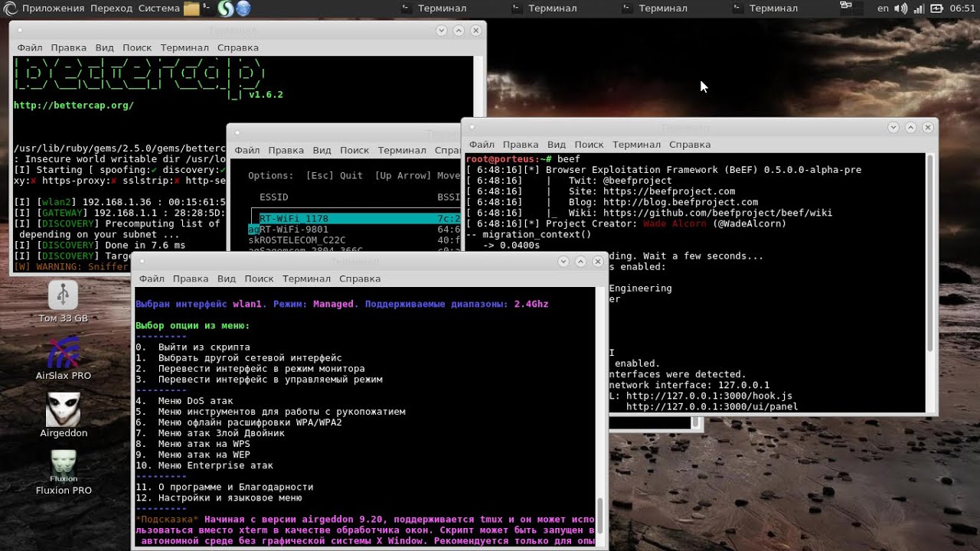
Task: Select the Airgeddon alien desktop icon
Action: (63, 416)
